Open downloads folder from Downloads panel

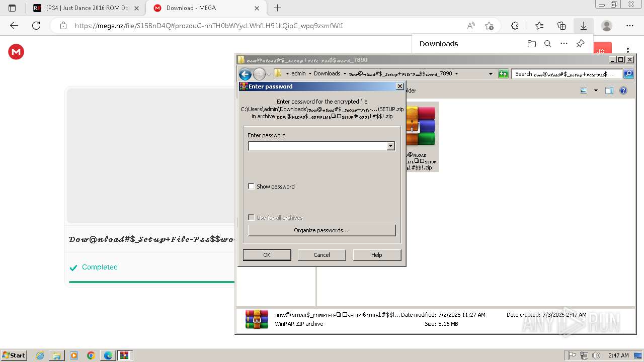(532, 44)
